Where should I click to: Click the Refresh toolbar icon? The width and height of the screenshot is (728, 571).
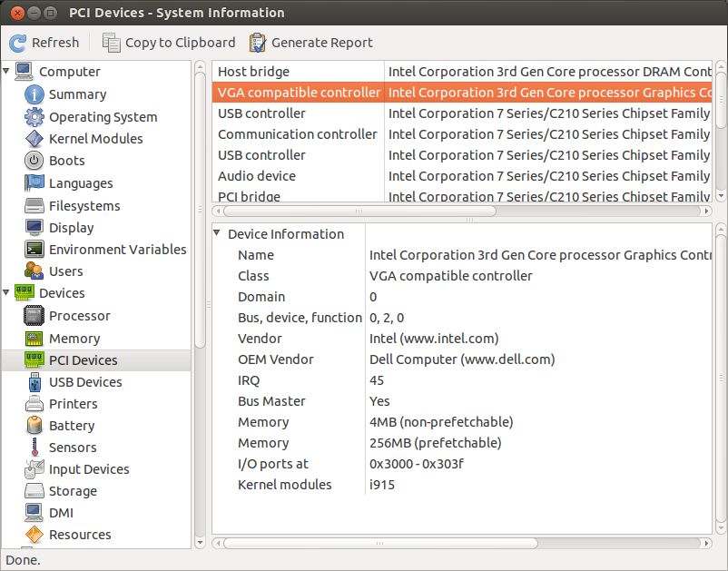[18, 43]
